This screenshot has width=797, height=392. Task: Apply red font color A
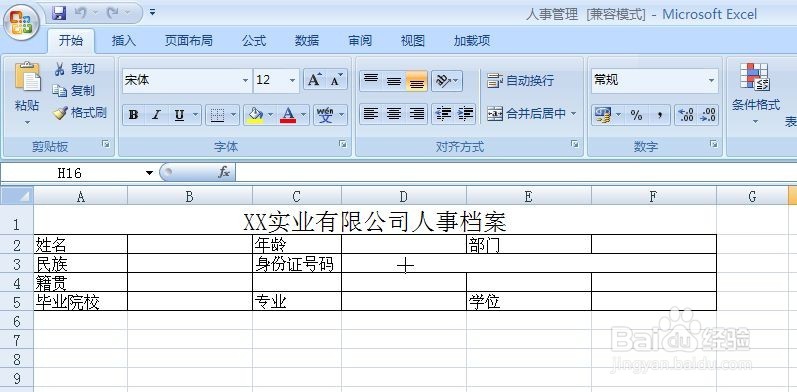(288, 115)
